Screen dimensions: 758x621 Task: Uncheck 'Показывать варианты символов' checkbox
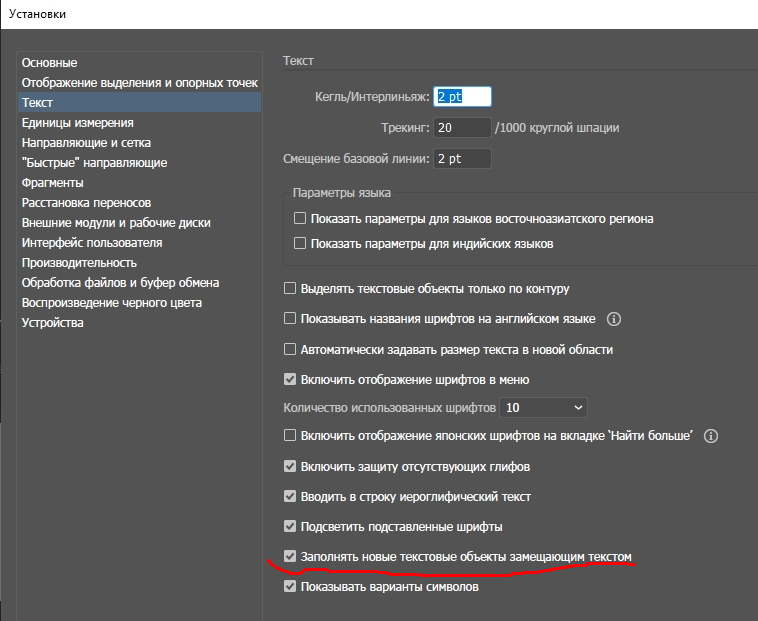(291, 587)
